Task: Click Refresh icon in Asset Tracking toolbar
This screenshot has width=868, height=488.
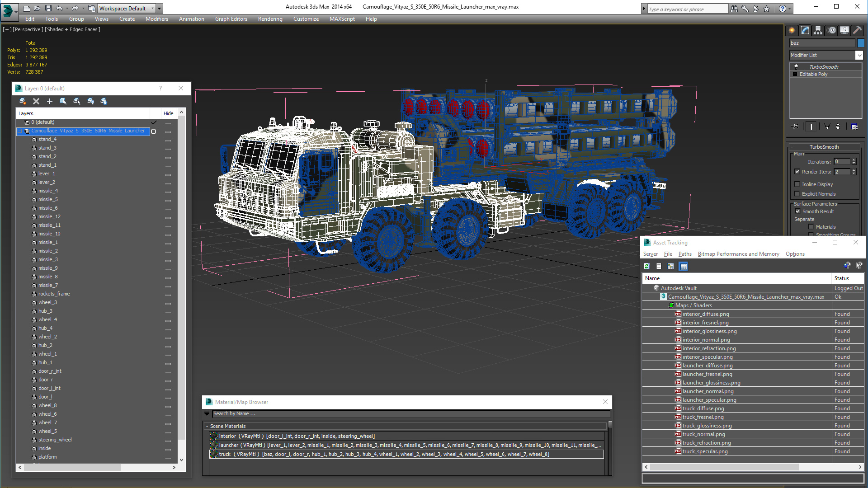Action: coord(646,266)
